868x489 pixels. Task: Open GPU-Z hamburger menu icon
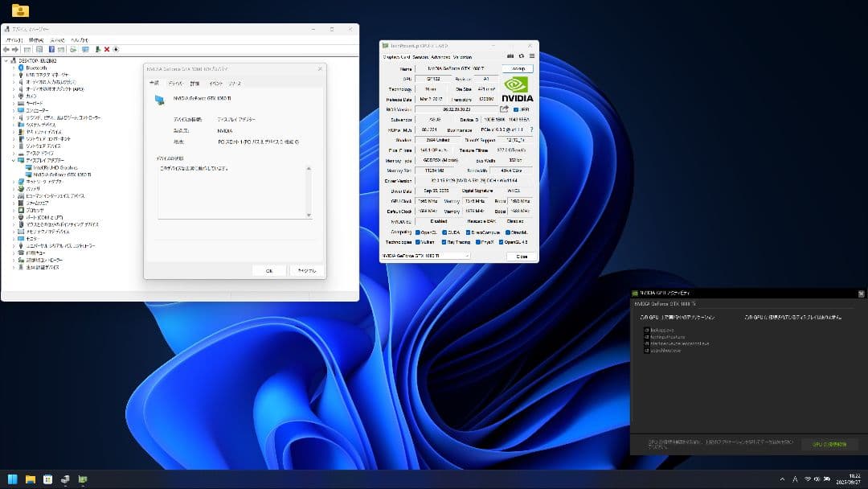[531, 57]
